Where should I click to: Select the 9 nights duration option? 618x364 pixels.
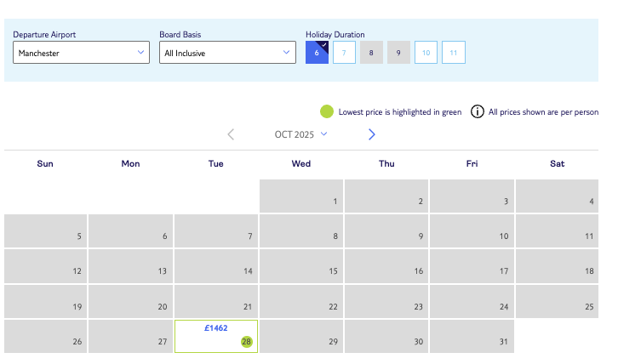398,53
